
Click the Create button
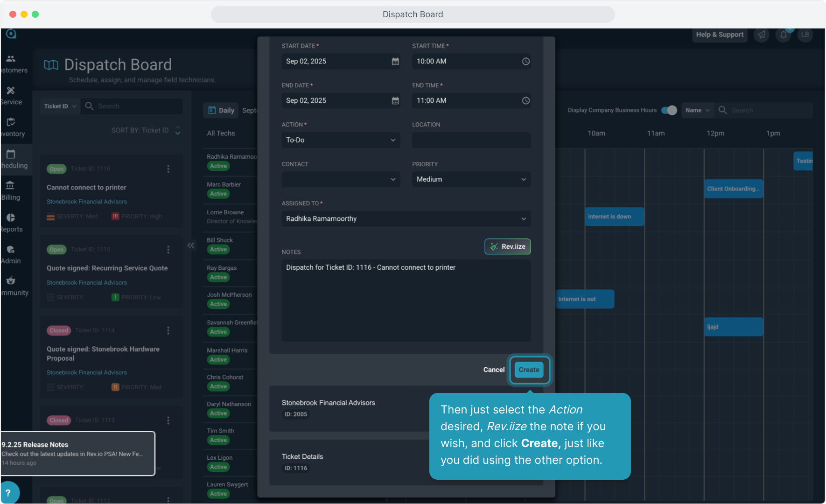click(529, 370)
